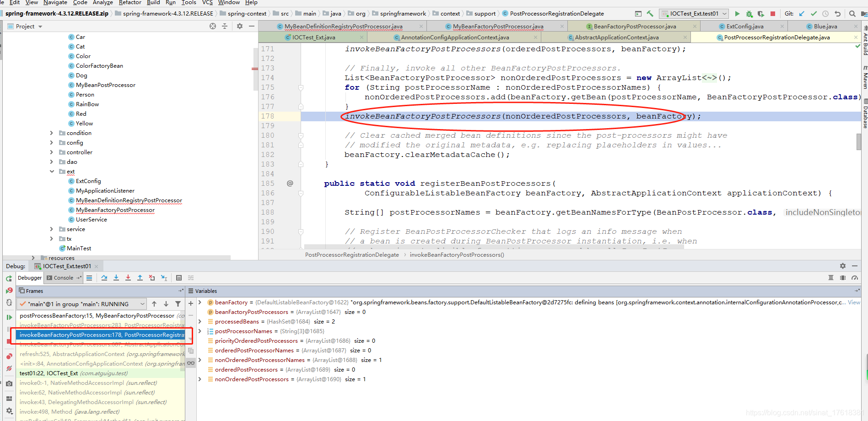Switch to the IOCTest_Ext.java editor tab
Viewport: 868px width, 421px height.
(x=313, y=38)
